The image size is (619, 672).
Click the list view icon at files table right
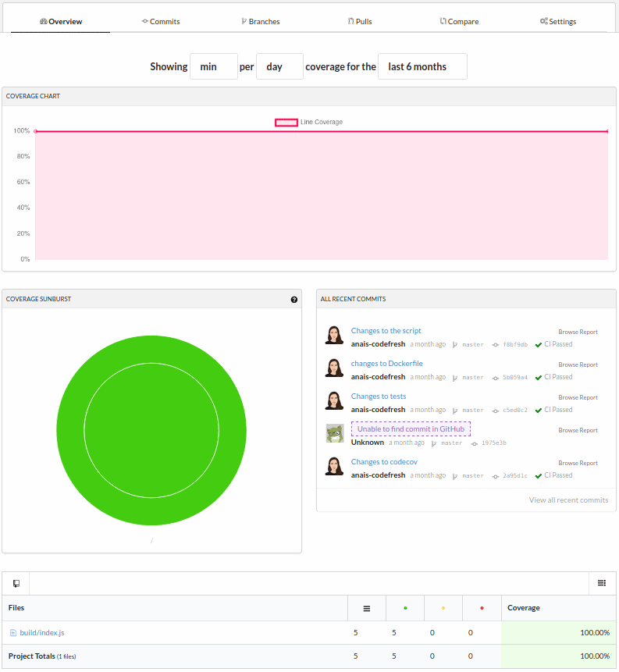coord(602,583)
